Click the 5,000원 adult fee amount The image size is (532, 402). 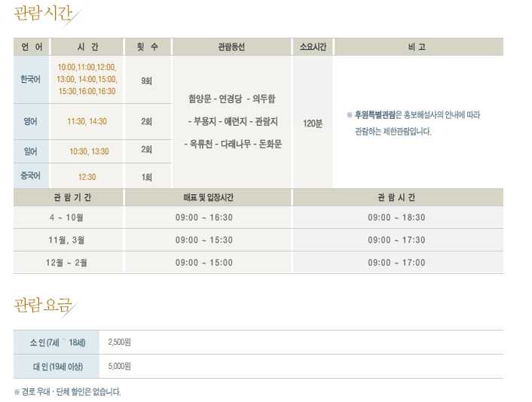click(121, 367)
